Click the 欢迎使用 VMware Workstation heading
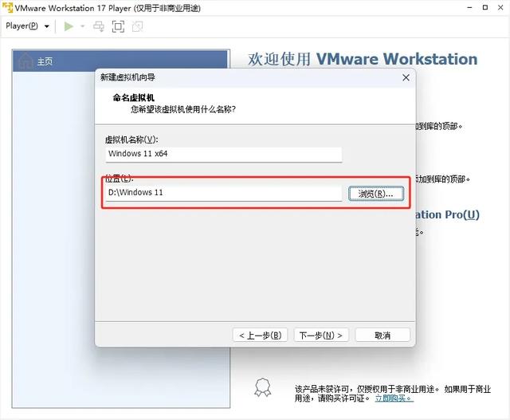This screenshot has height=420, width=510. tap(363, 59)
